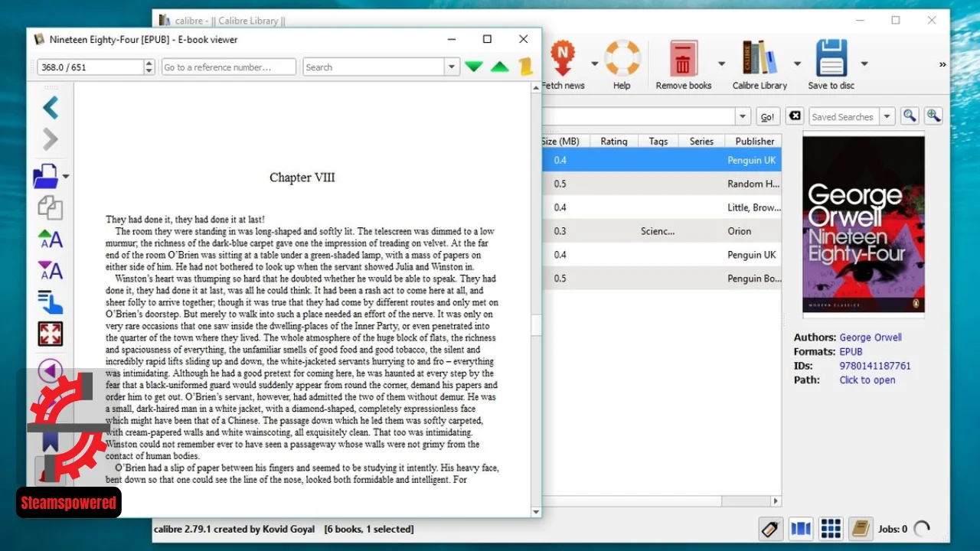Click the Save to disc floppy icon
This screenshot has height=551, width=980.
[x=831, y=58]
